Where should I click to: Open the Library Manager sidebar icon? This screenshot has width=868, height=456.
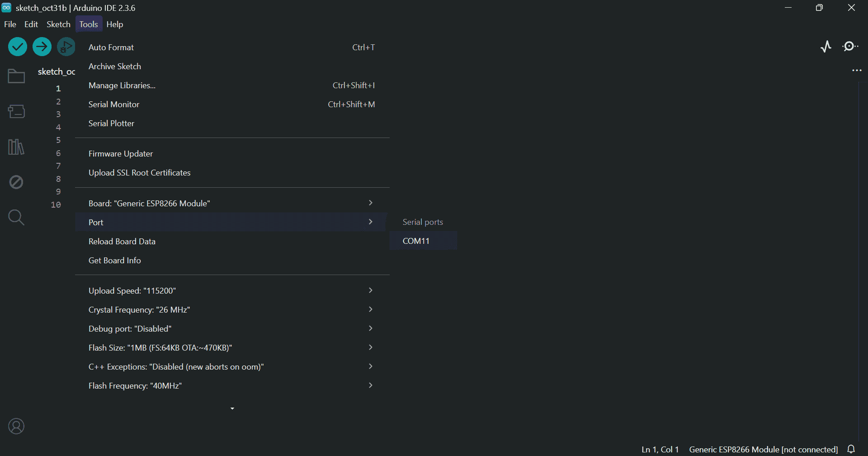(16, 147)
